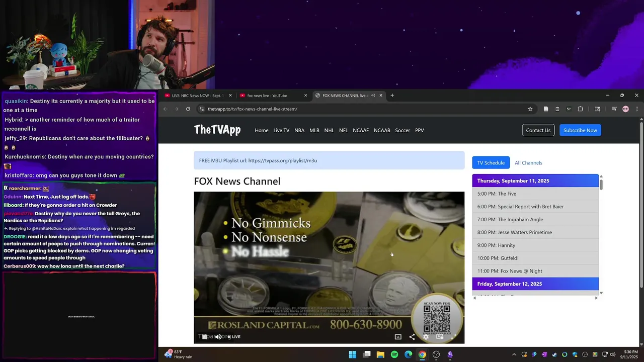View site information icon in address bar
The width and height of the screenshot is (644, 362).
click(x=202, y=109)
